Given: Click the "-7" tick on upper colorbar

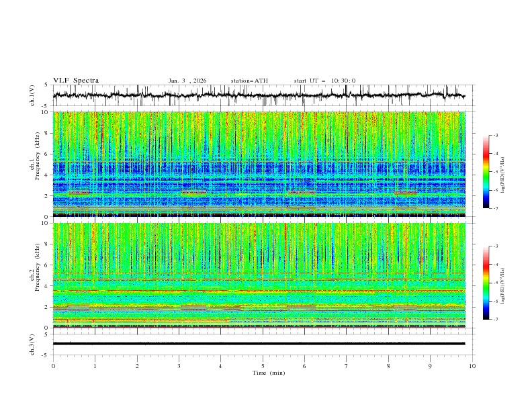Looking at the screenshot, I should (x=495, y=208).
